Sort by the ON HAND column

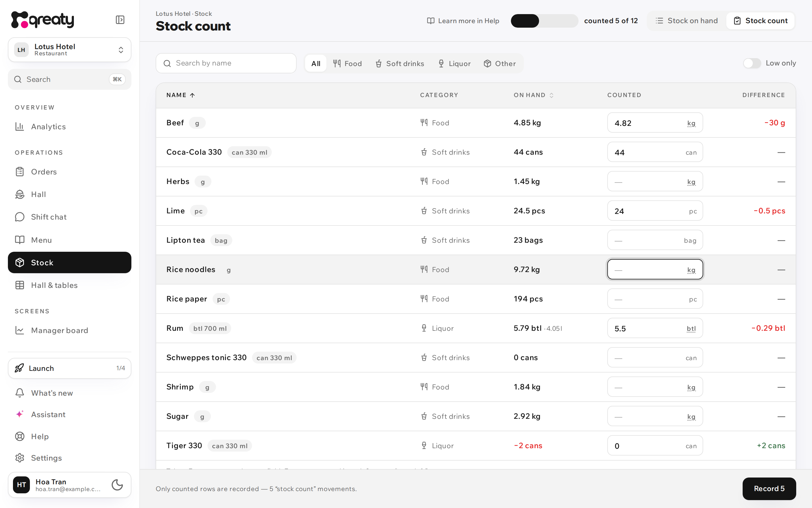click(533, 95)
